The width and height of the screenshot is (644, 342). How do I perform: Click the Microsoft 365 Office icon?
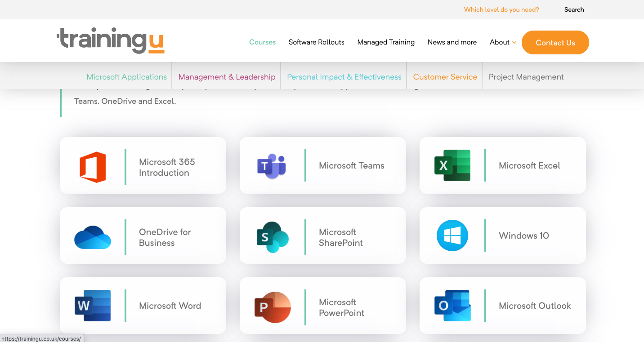[93, 167]
